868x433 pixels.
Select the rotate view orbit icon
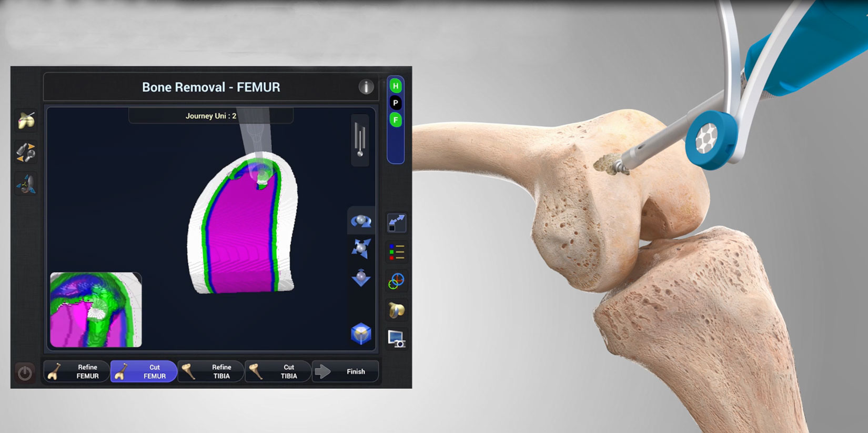pyautogui.click(x=361, y=221)
